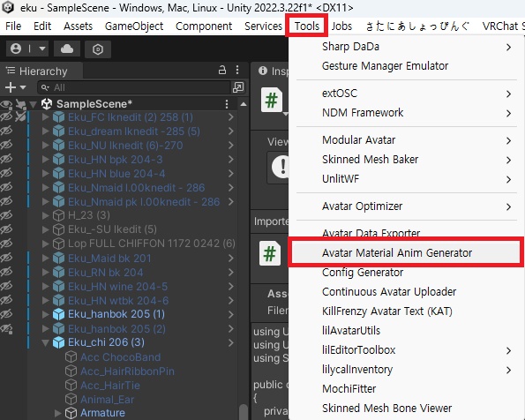Click the Inspector info icon
This screenshot has height=420, width=525.
point(263,71)
